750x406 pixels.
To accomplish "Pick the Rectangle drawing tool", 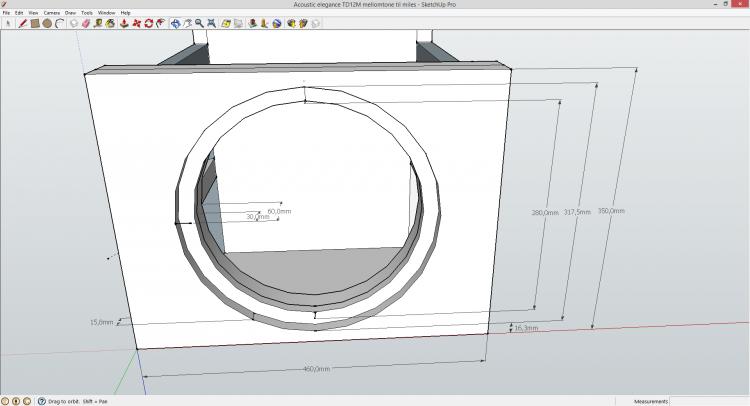I will click(35, 23).
